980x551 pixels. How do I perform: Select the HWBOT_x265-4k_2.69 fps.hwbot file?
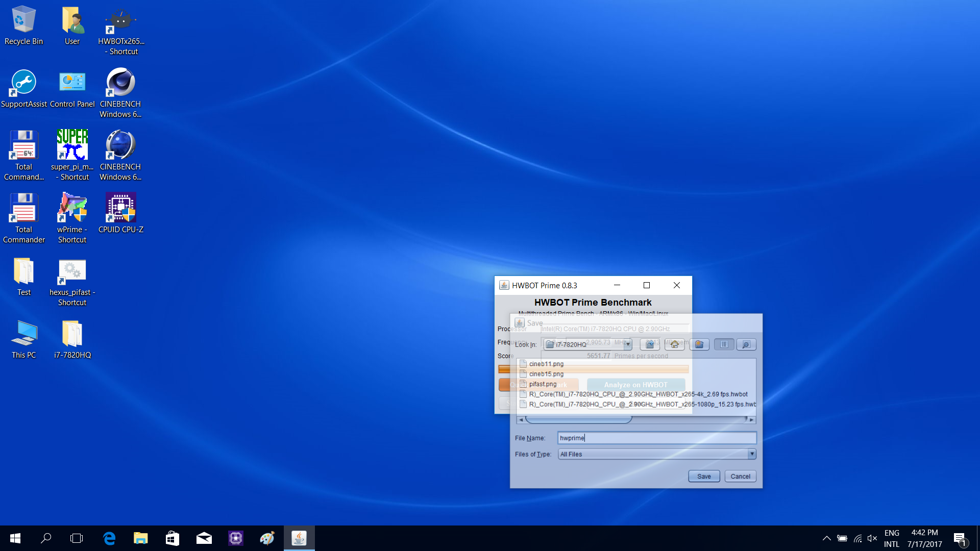(x=633, y=394)
